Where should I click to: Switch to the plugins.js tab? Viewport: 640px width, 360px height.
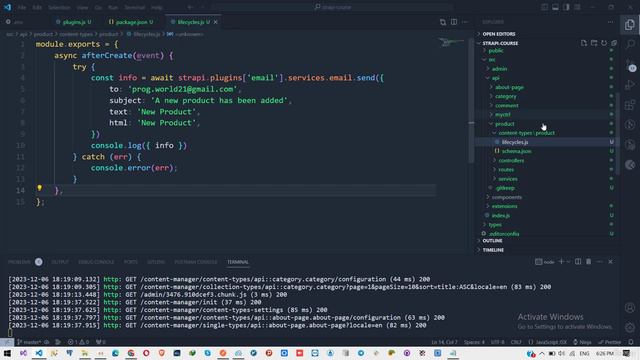[x=73, y=22]
